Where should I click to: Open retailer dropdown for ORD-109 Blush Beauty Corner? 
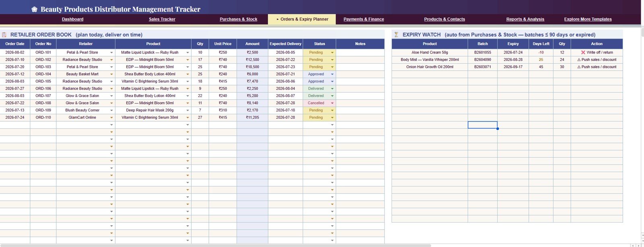[x=111, y=110]
